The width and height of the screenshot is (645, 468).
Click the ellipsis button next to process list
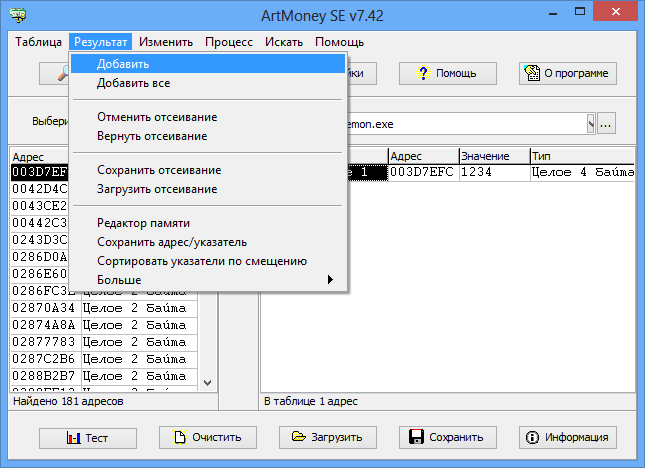pyautogui.click(x=606, y=123)
